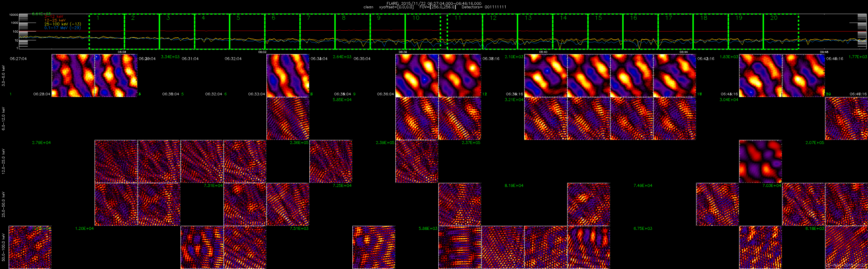Click the '6.0-12.0 keV' row label
868x269 pixels.
click(3, 118)
